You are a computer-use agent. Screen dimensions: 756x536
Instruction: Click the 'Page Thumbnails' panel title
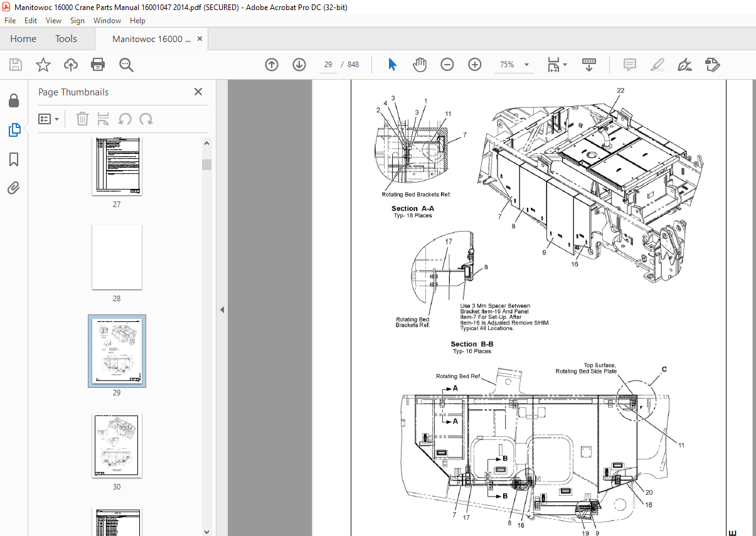point(73,92)
